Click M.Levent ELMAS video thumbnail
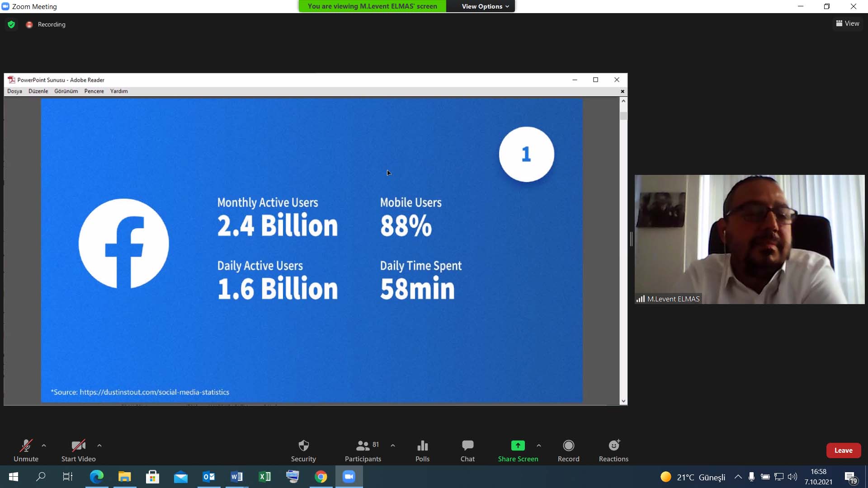The image size is (868, 488). [x=750, y=239]
